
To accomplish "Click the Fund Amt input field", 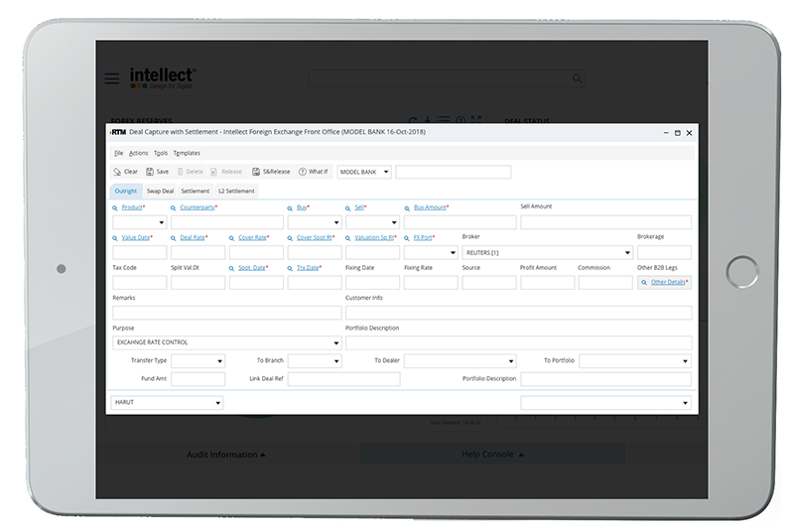I will click(x=198, y=379).
